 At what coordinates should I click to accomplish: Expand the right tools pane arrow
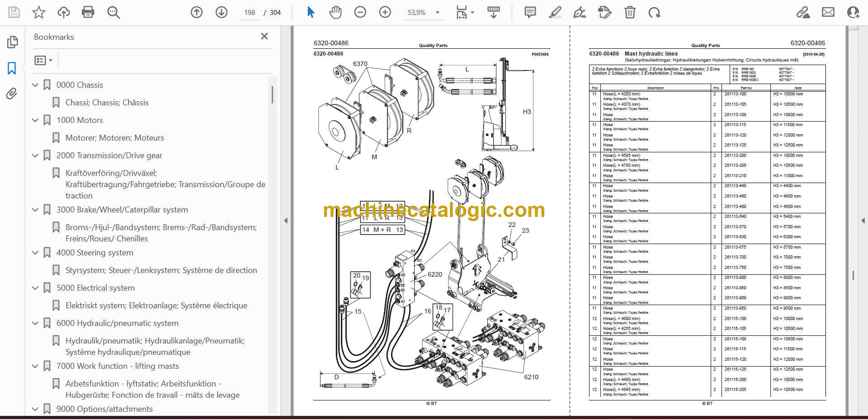pyautogui.click(x=863, y=221)
